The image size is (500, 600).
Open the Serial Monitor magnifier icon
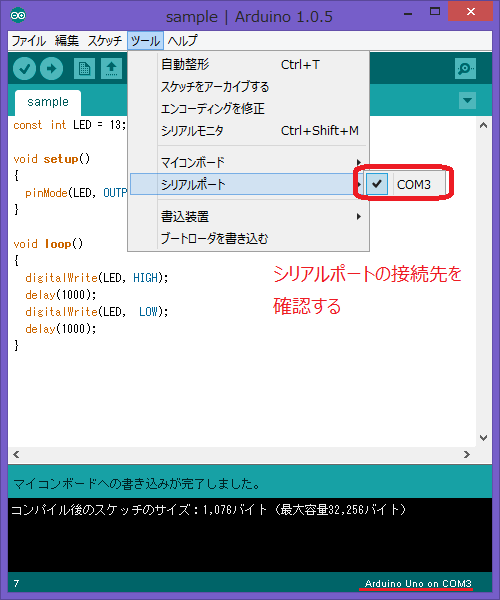tap(465, 68)
